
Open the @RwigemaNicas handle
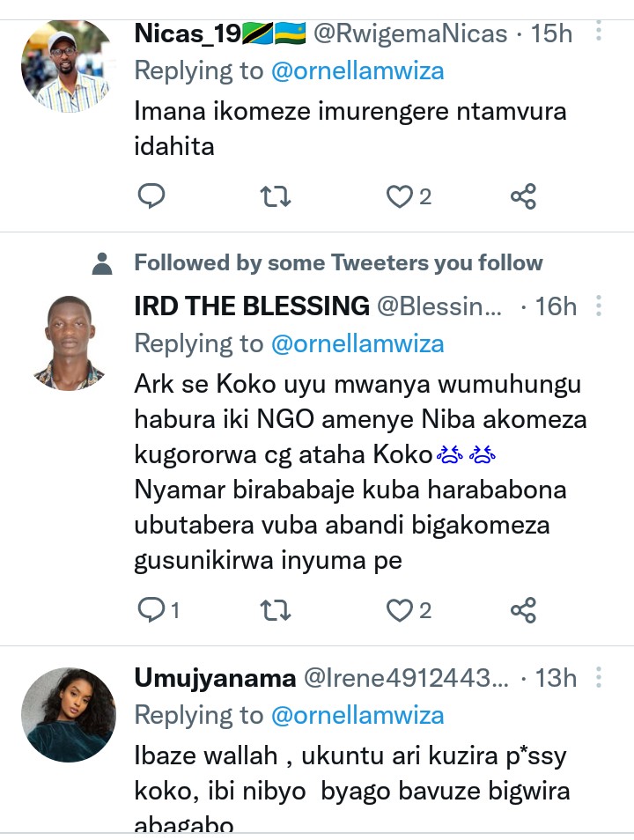[x=410, y=34]
